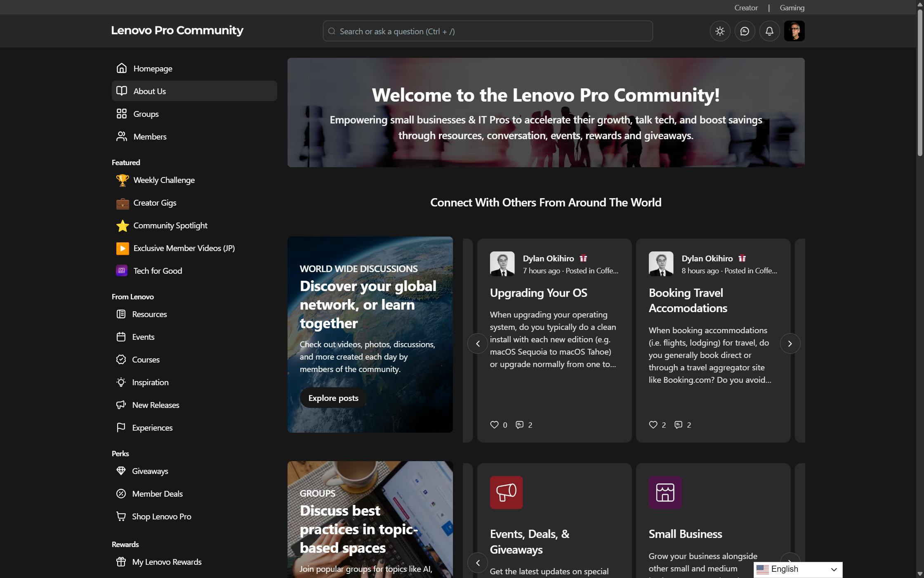Click the page vertical scrollbar
This screenshot has width=924, height=578.
point(919,83)
